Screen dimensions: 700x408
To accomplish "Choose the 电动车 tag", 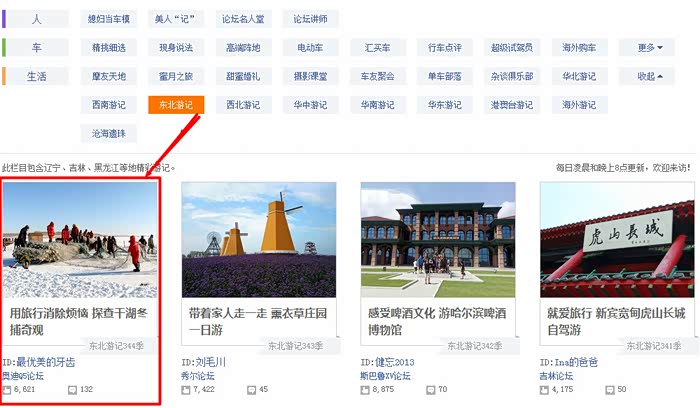I will [310, 48].
